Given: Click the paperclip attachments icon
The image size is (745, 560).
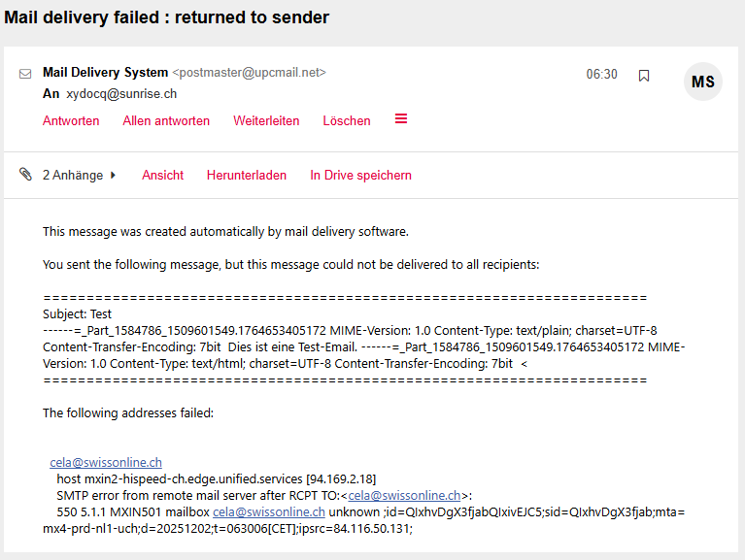Looking at the screenshot, I should click(26, 175).
